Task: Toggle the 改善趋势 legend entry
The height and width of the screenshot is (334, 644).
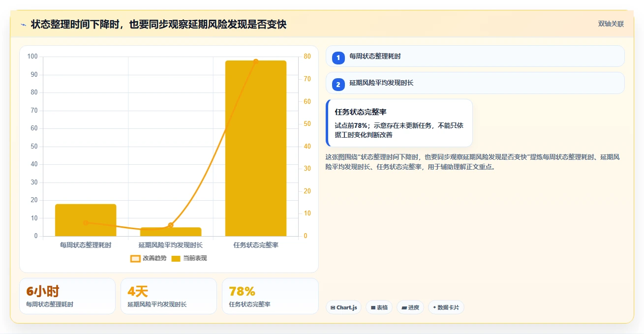Action: pyautogui.click(x=148, y=258)
